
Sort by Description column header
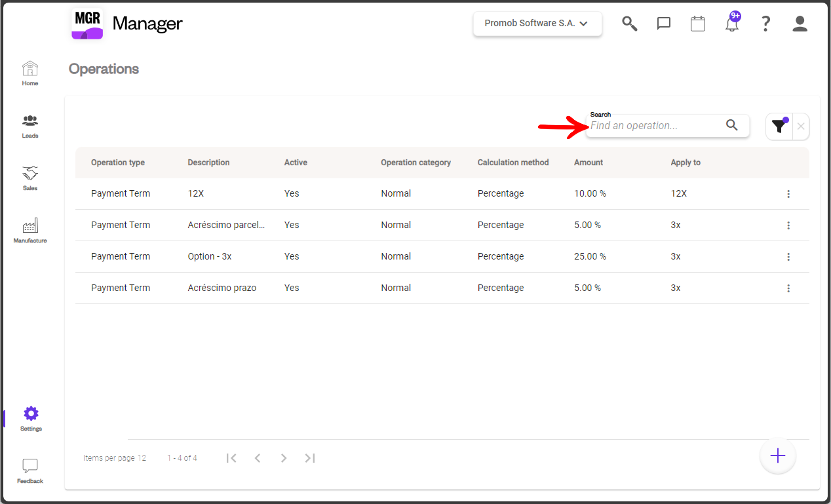click(x=208, y=163)
